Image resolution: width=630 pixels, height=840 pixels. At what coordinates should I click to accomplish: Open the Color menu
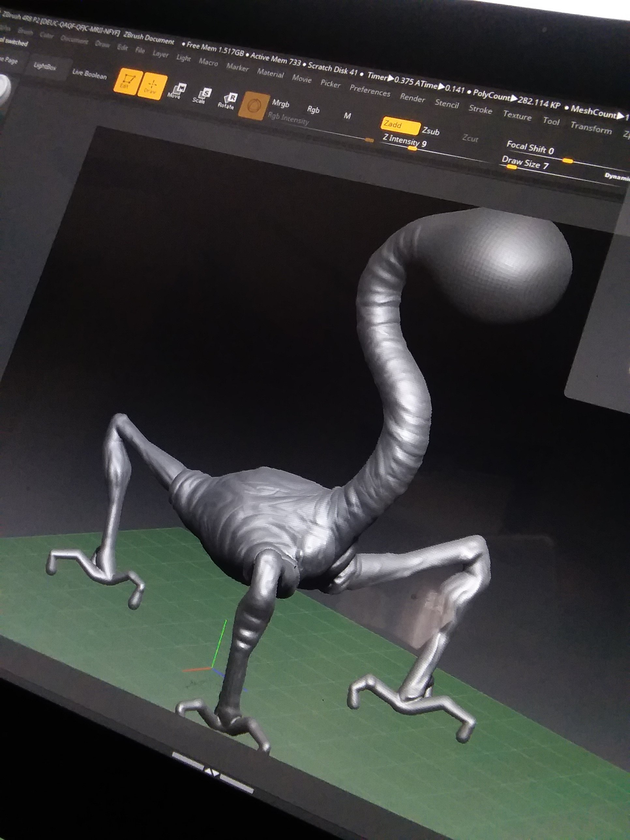[46, 35]
